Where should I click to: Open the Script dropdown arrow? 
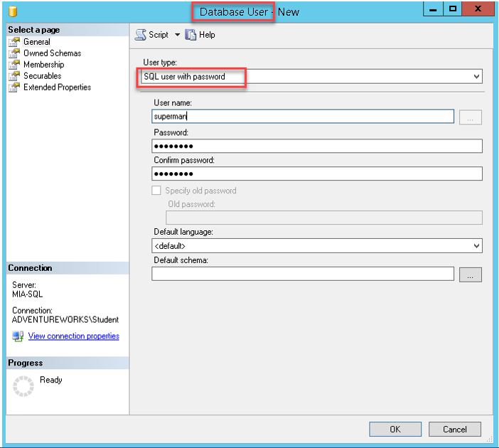point(177,35)
